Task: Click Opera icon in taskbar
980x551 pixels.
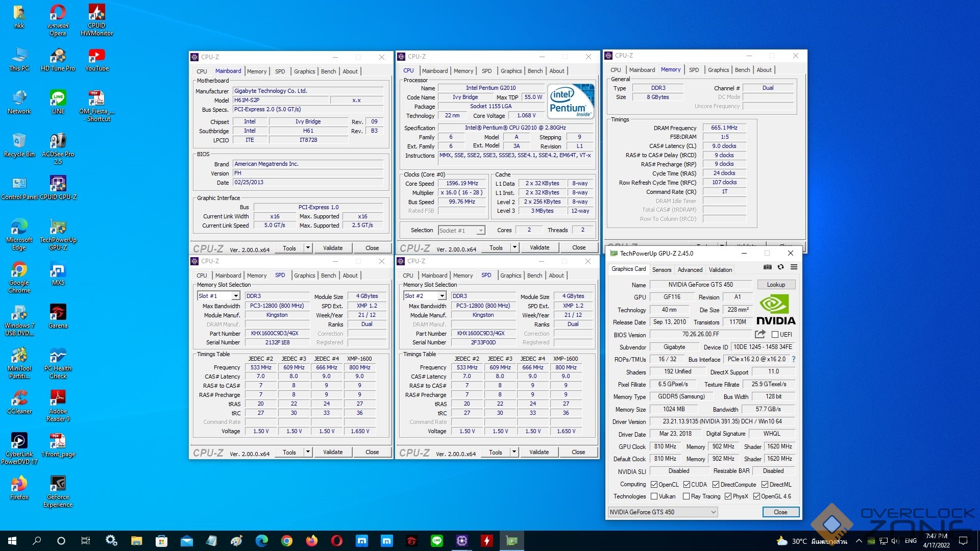Action: pos(337,541)
